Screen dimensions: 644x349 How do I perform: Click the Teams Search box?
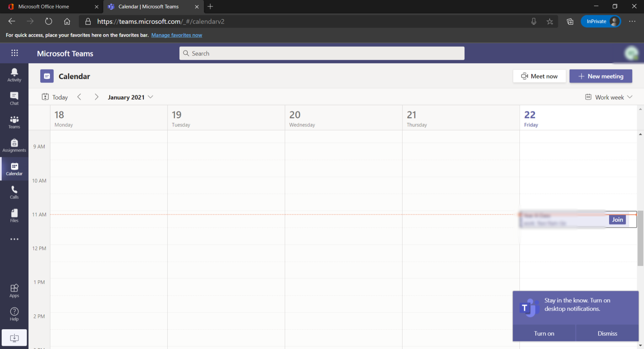(x=322, y=53)
